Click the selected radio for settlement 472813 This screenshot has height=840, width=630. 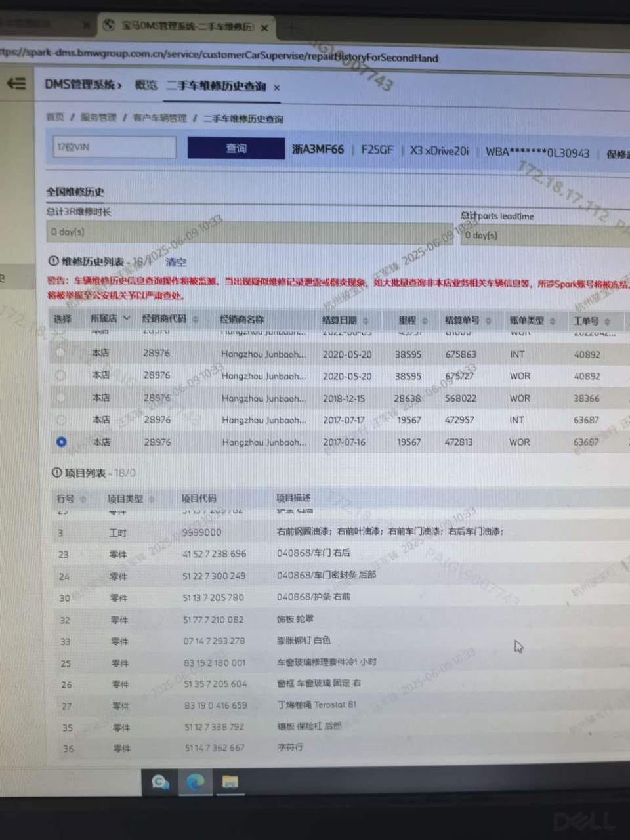click(61, 442)
